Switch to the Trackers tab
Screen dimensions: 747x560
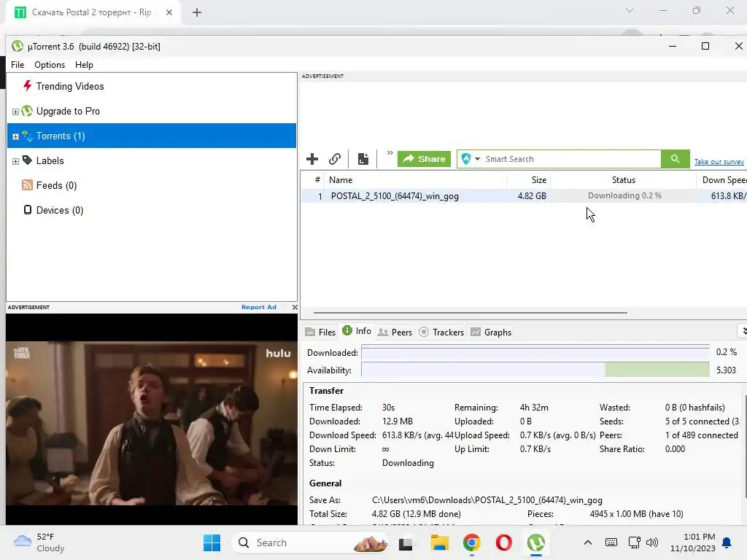coord(441,332)
